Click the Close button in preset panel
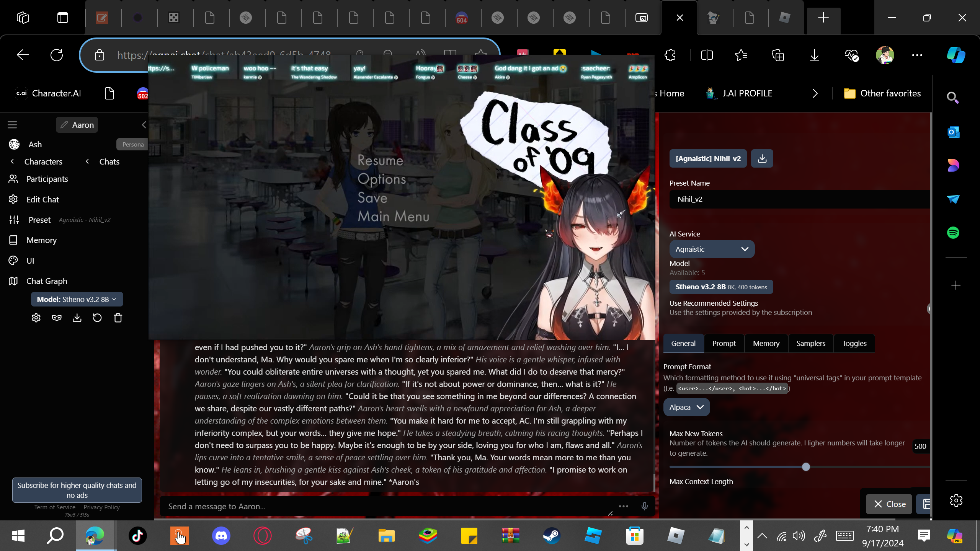 point(890,504)
